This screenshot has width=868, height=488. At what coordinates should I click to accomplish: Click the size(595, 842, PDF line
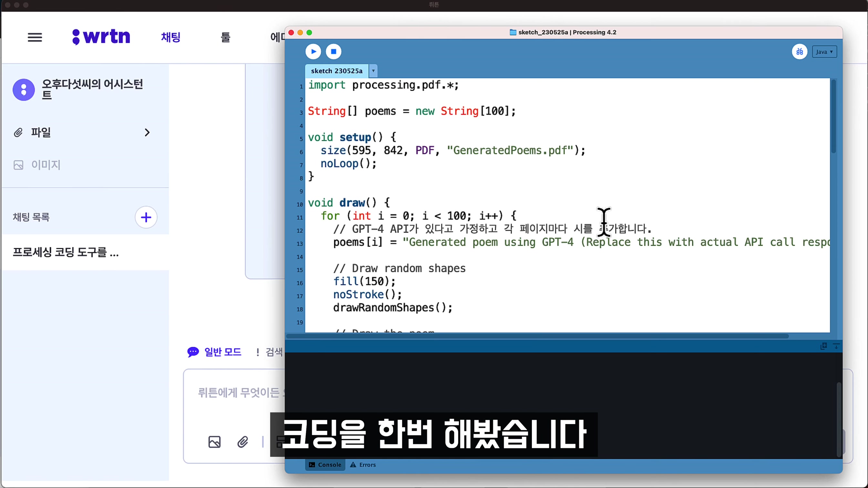452,150
